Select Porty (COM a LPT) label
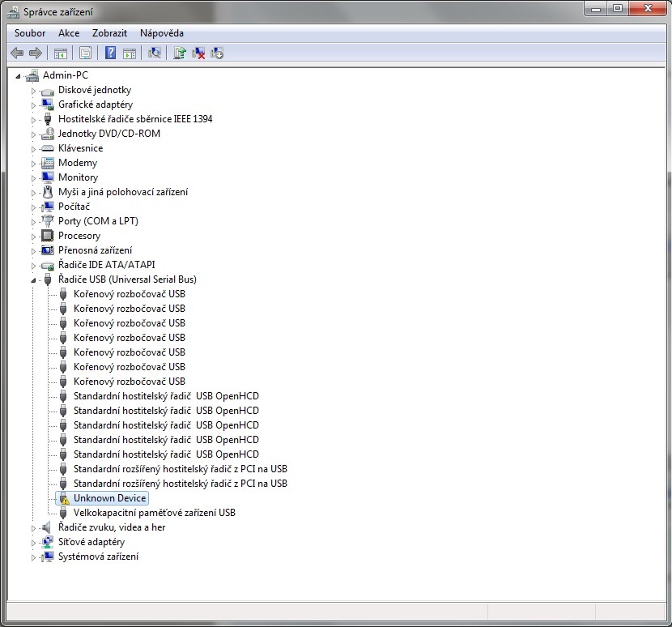Image resolution: width=672 pixels, height=627 pixels. point(98,221)
